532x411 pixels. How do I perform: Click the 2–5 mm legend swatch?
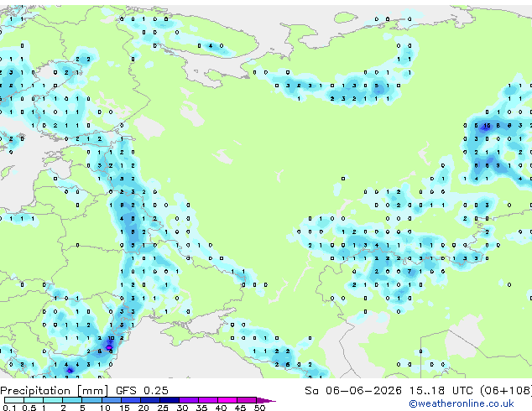click(x=72, y=400)
